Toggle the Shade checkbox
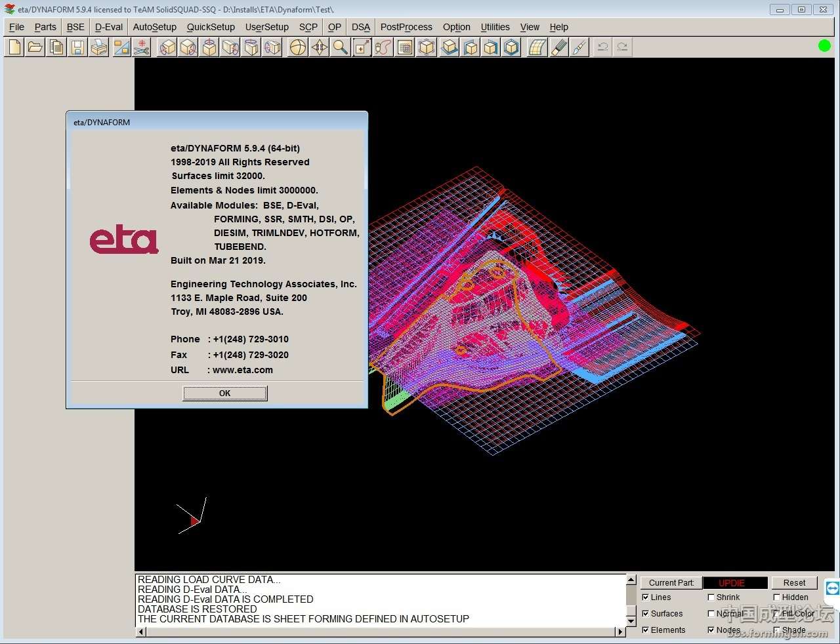Screen dimensions: 840x644 point(777,630)
